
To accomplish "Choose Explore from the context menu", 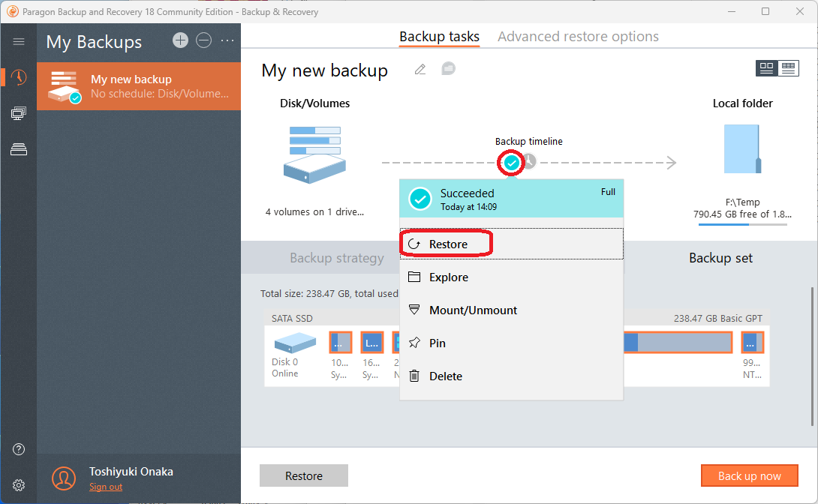I will click(x=511, y=277).
